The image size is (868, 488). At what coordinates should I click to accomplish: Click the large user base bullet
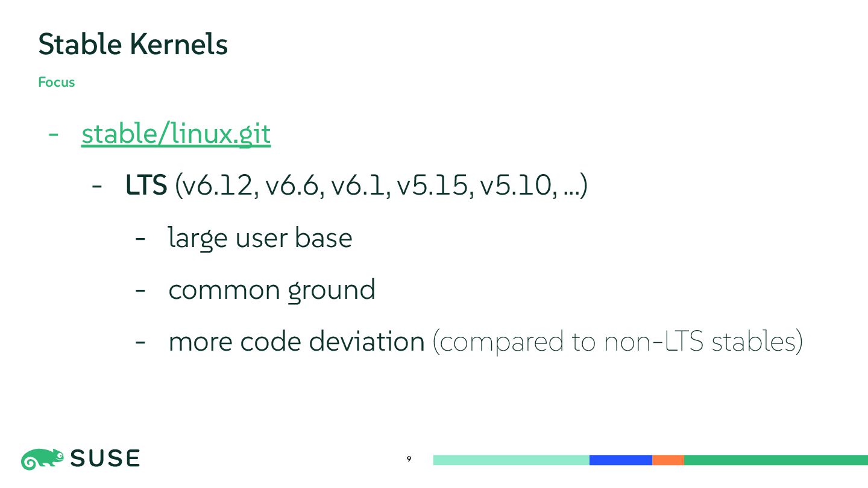[260, 238]
